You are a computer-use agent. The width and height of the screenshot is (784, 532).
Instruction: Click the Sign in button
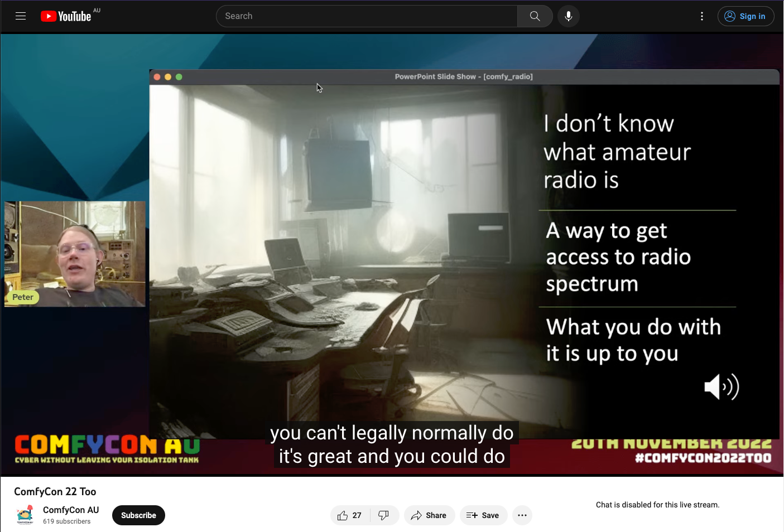pos(745,16)
